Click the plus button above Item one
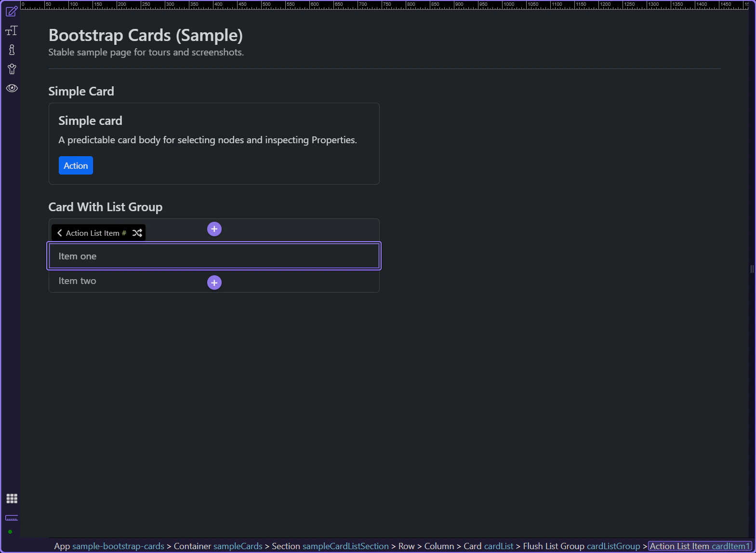Image resolution: width=756 pixels, height=553 pixels. [214, 229]
